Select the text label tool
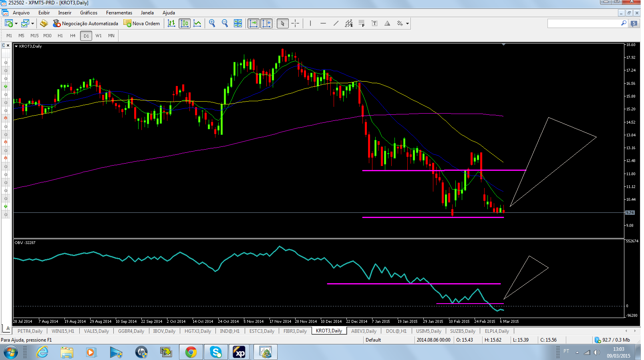Screen dimensions: 644x360 click(x=374, y=24)
